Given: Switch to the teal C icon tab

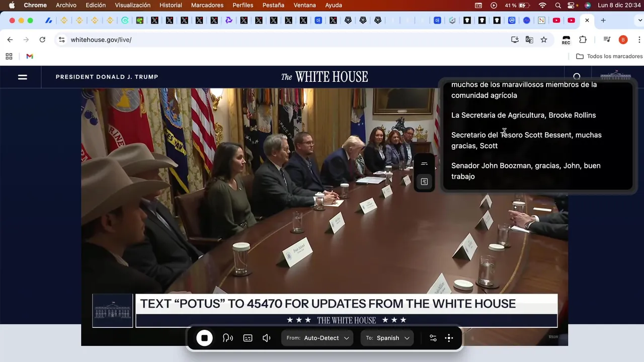Looking at the screenshot, I should click(x=125, y=21).
